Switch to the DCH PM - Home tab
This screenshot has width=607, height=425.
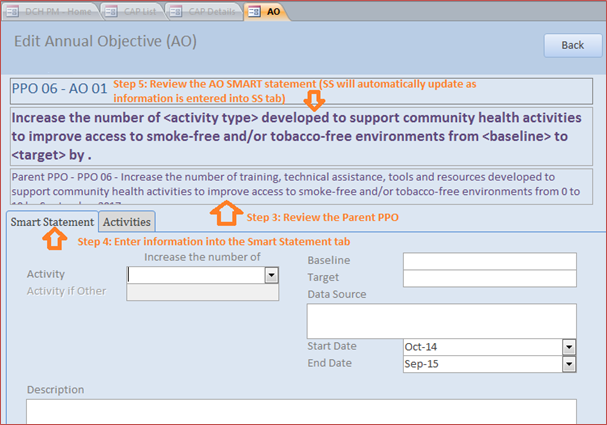(x=50, y=12)
